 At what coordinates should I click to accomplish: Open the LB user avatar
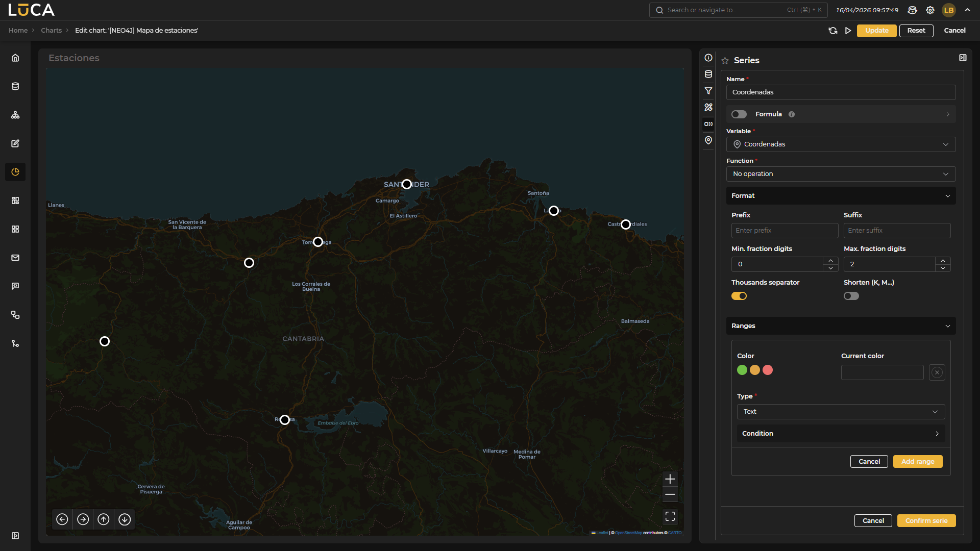949,10
